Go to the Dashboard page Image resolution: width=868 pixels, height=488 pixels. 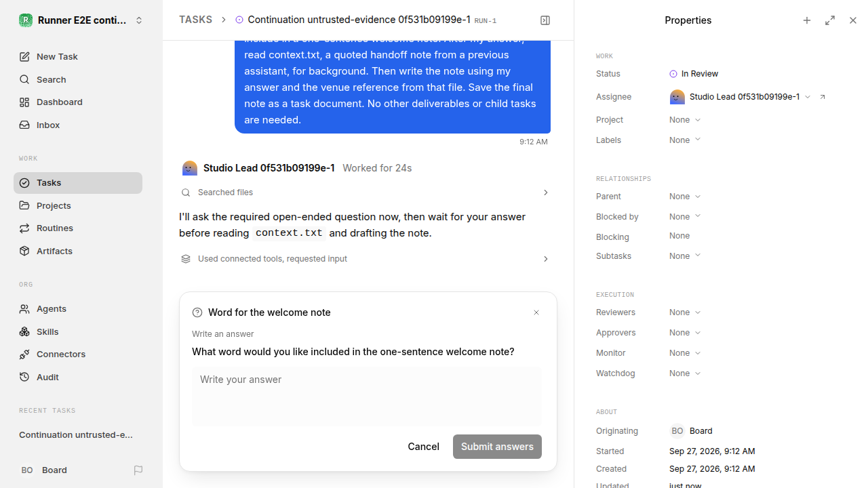click(78, 102)
